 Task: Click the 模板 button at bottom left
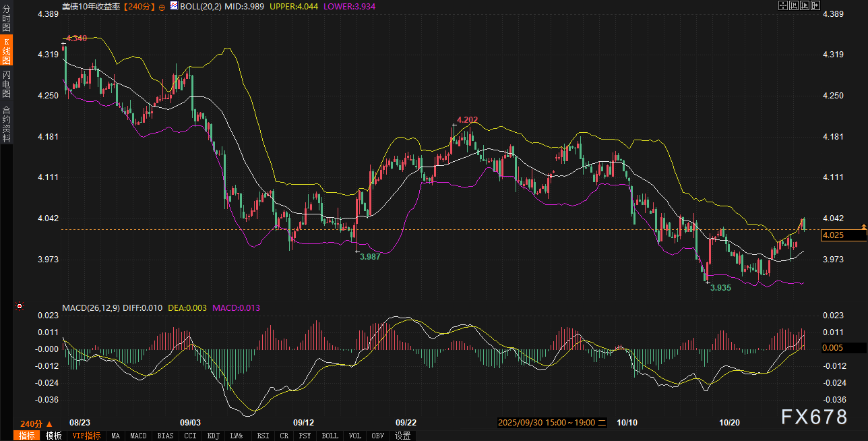coord(53,436)
